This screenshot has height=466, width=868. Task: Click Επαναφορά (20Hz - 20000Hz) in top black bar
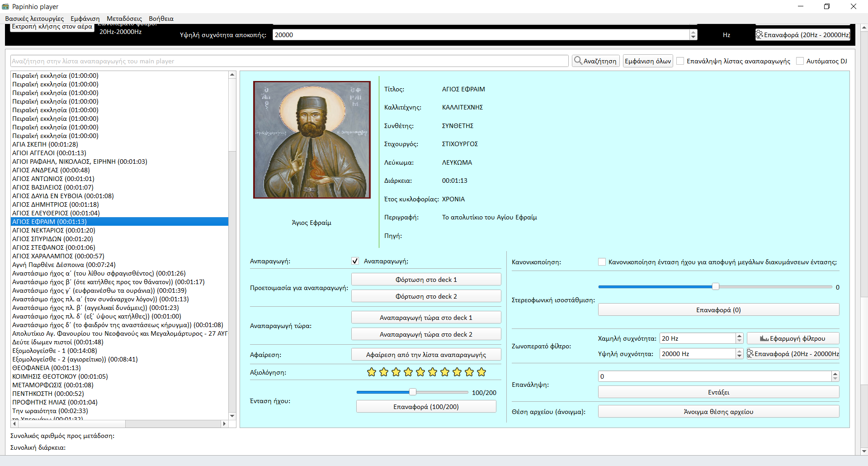click(803, 35)
